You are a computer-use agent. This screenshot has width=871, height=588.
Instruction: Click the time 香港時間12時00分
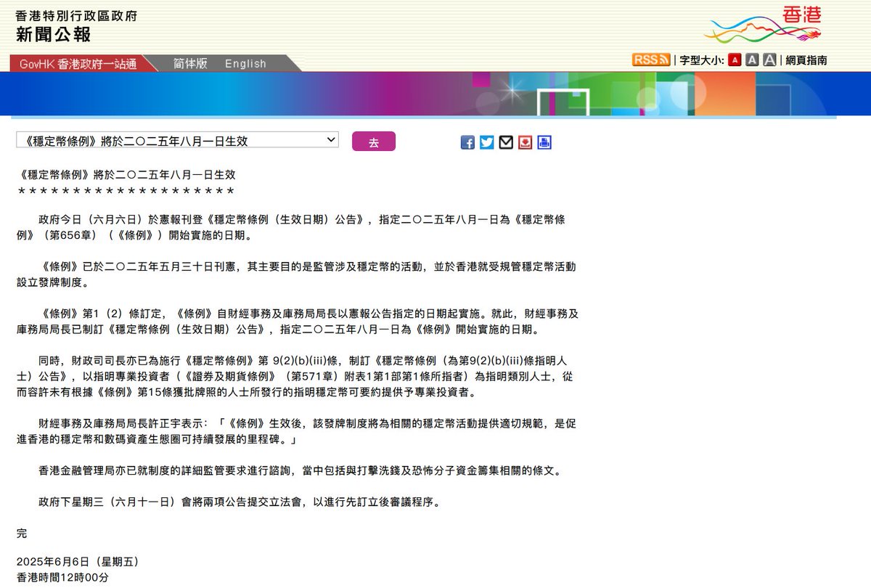[x=62, y=578]
